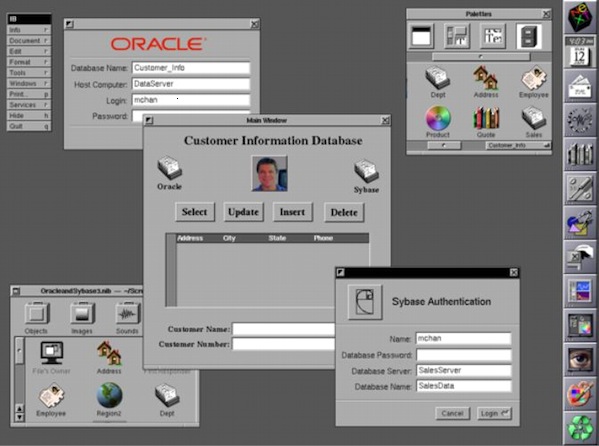The height and width of the screenshot is (446, 599).
Task: Click the Host Computer field in Oracle window
Action: pyautogui.click(x=191, y=84)
